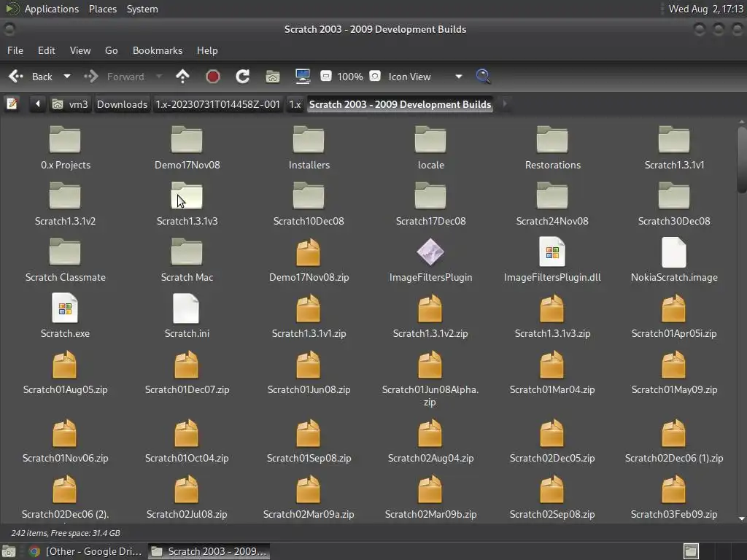The image size is (747, 560).
Task: Switch to Google Drive Chrome taskbar window
Action: (85, 551)
